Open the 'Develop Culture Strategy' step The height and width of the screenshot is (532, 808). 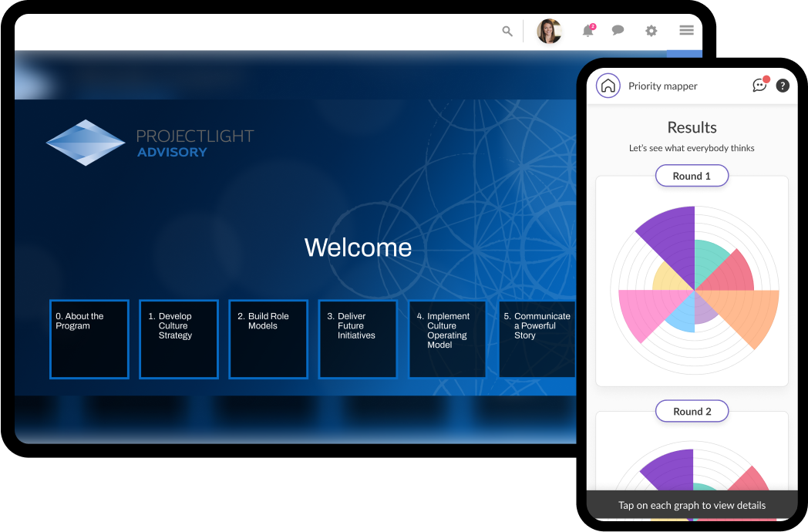(x=178, y=339)
